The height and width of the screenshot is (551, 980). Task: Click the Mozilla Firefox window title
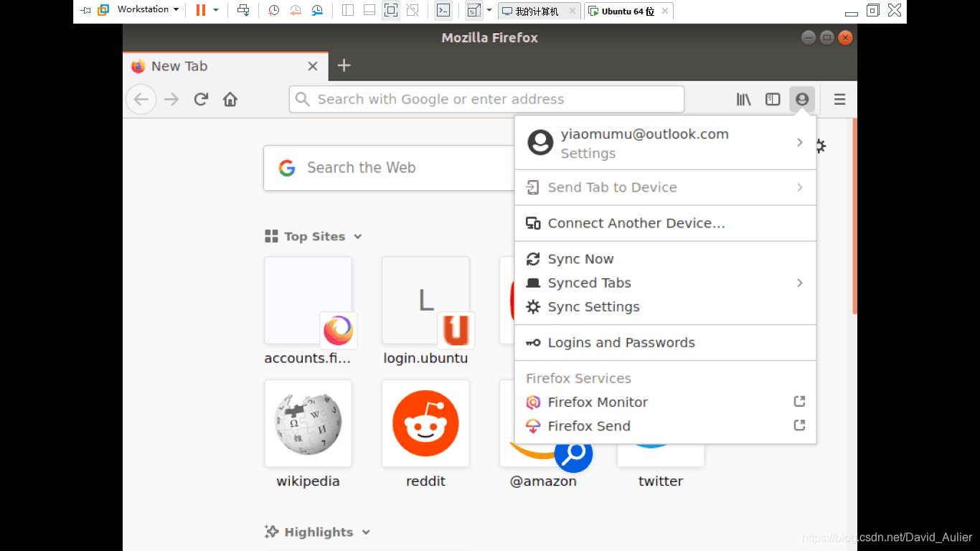(x=490, y=38)
